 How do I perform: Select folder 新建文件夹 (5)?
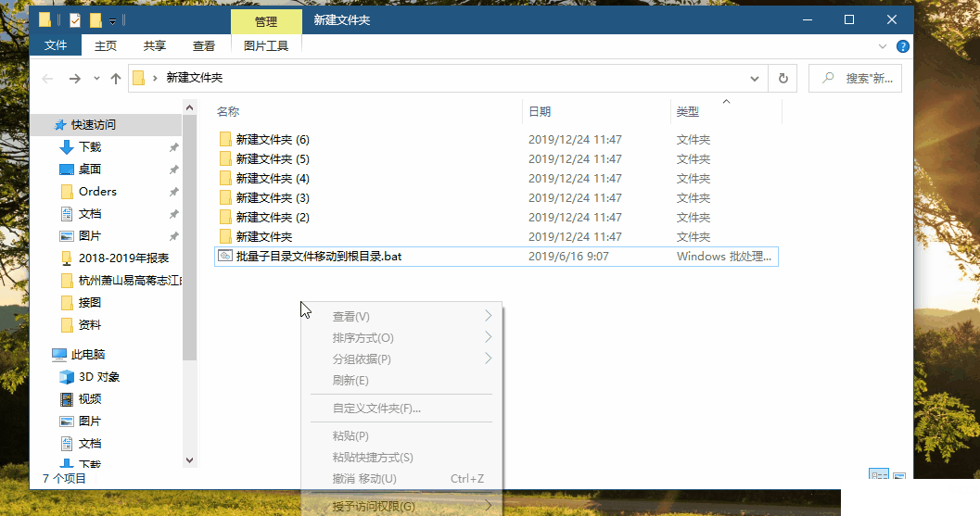[x=273, y=158]
